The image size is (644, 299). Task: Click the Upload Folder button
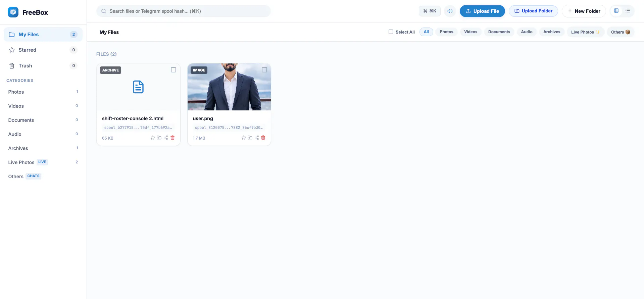coord(533,11)
